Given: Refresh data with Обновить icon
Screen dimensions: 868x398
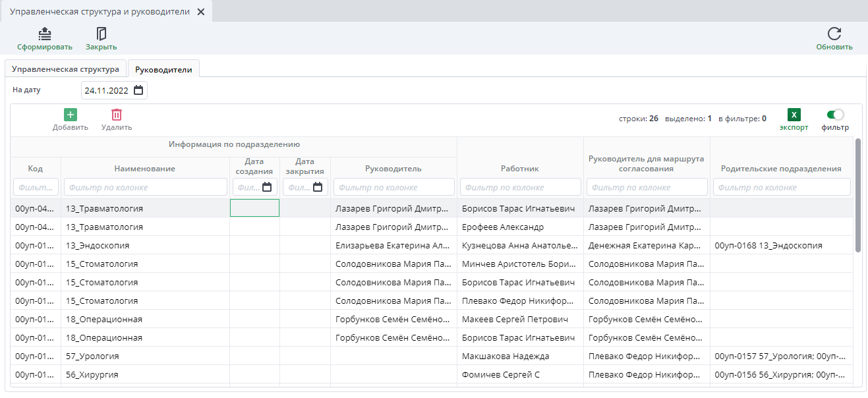Looking at the screenshot, I should pyautogui.click(x=834, y=34).
